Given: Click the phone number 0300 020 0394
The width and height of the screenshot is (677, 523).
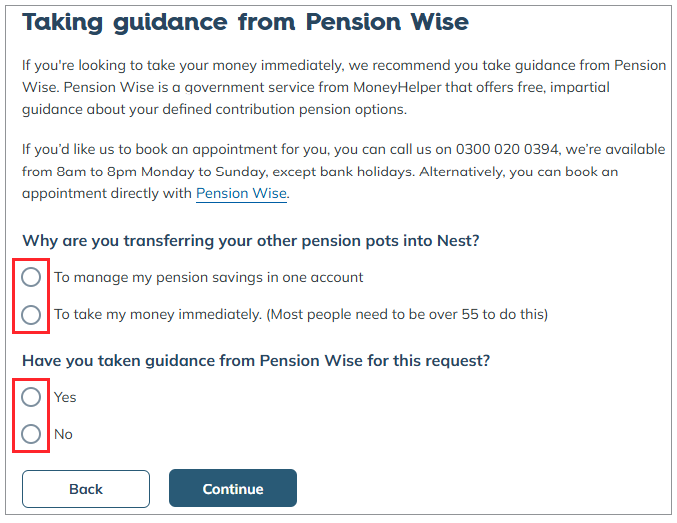Looking at the screenshot, I should (x=507, y=149).
